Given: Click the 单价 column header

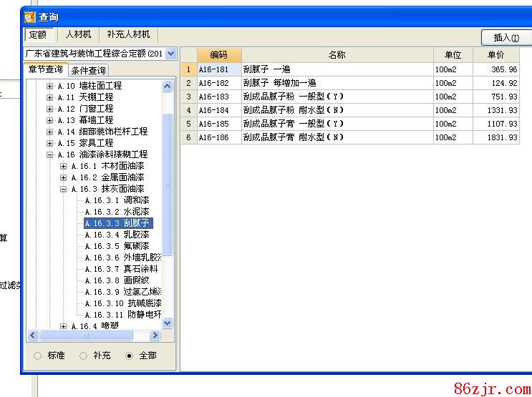Looking at the screenshot, I should point(495,55).
